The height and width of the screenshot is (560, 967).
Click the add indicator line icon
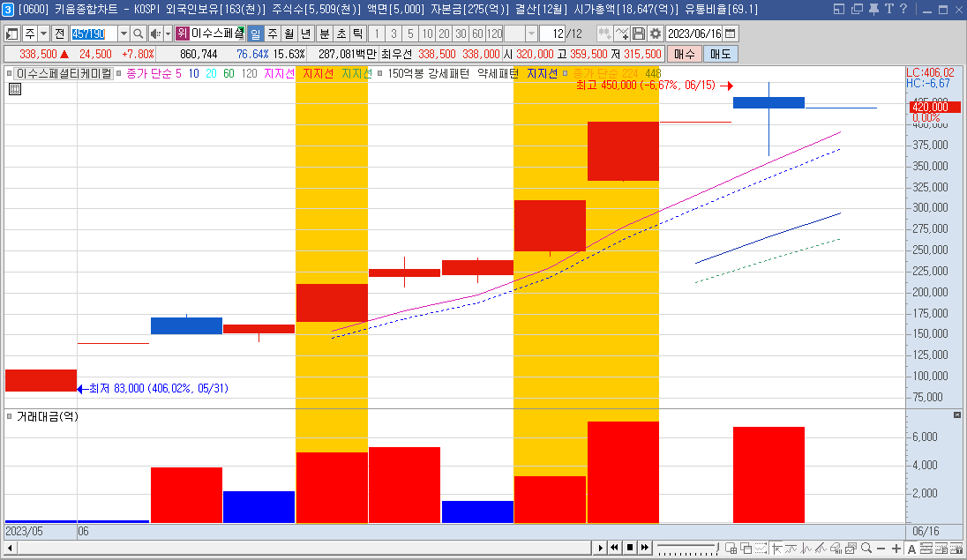tap(622, 34)
